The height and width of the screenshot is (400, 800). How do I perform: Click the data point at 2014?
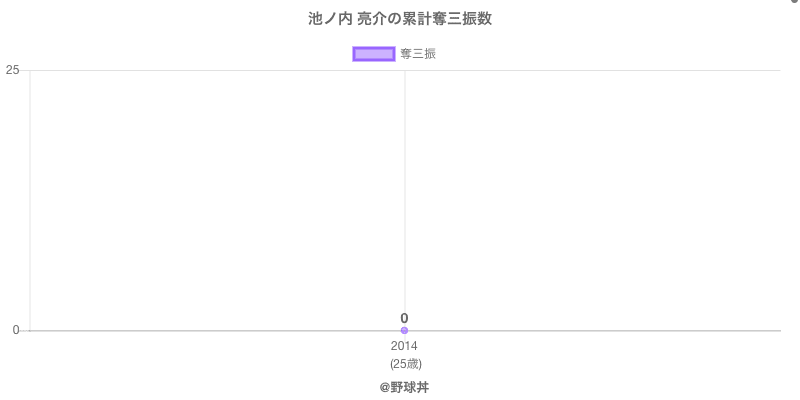click(x=404, y=330)
